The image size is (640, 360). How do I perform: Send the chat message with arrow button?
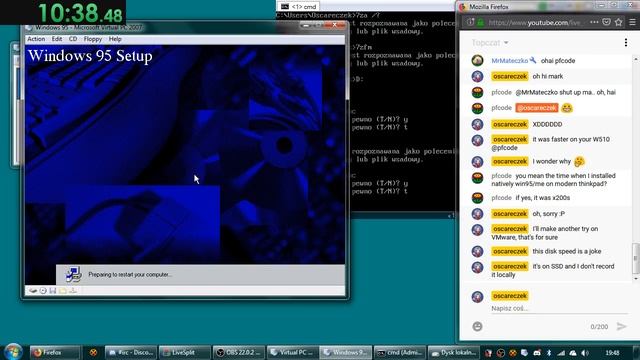click(621, 327)
